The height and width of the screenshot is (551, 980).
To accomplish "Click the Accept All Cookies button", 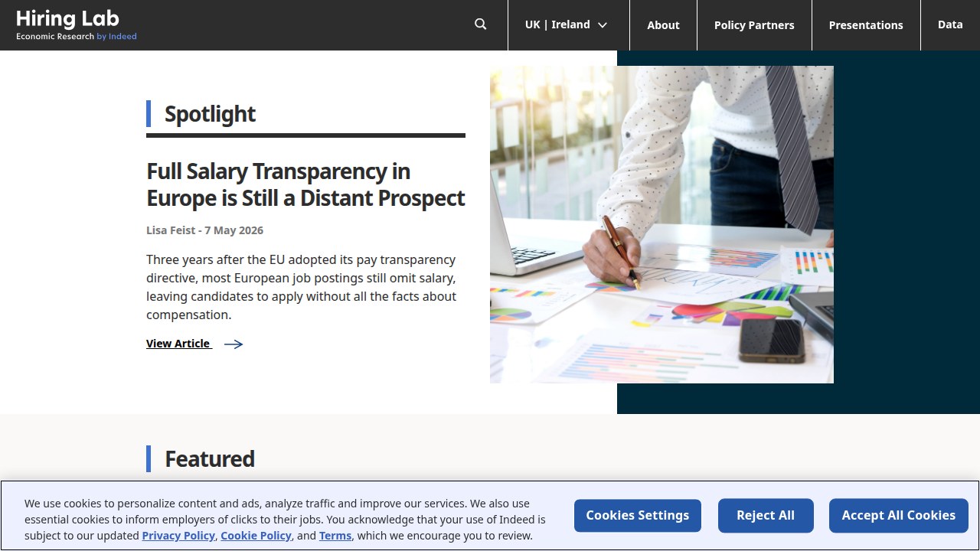I will click(x=899, y=516).
